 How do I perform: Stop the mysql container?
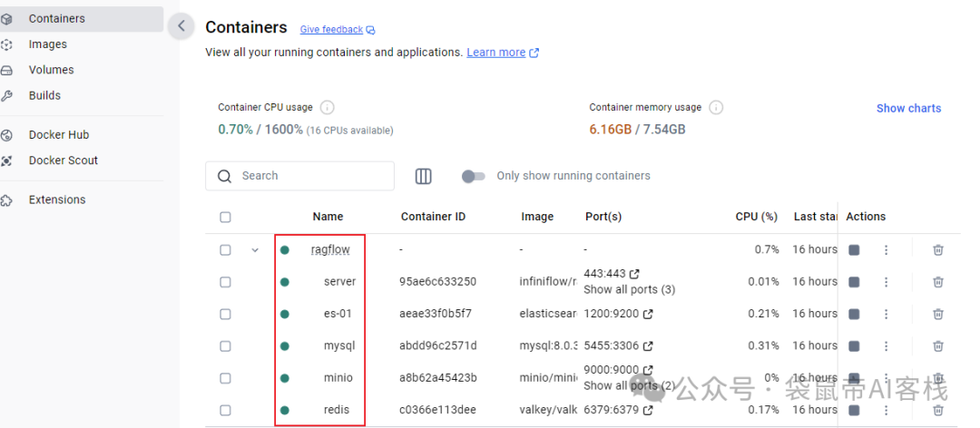pyautogui.click(x=854, y=345)
